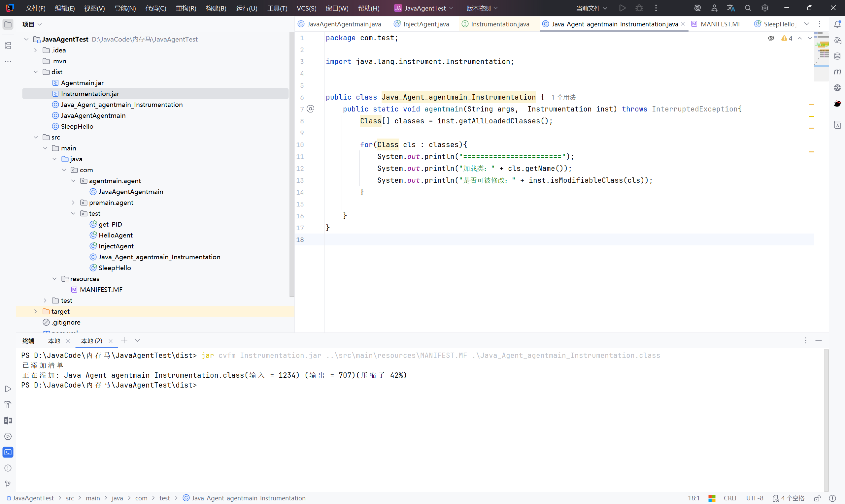845x504 pixels.
Task: Switch to the MANIFEST.MF editor tab
Action: [x=720, y=24]
